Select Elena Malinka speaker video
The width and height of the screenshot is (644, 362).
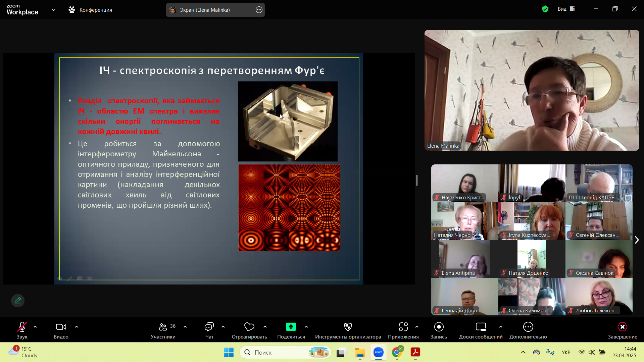532,90
